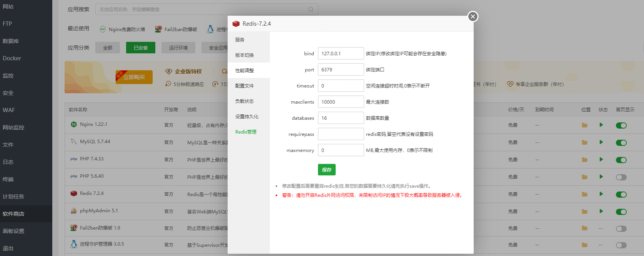View the 负载状态 tab
Image resolution: width=644 pixels, height=256 pixels.
pos(249,101)
